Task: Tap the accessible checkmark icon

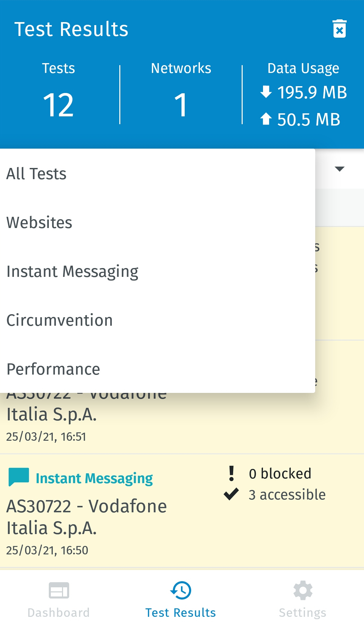Action: coord(231,494)
